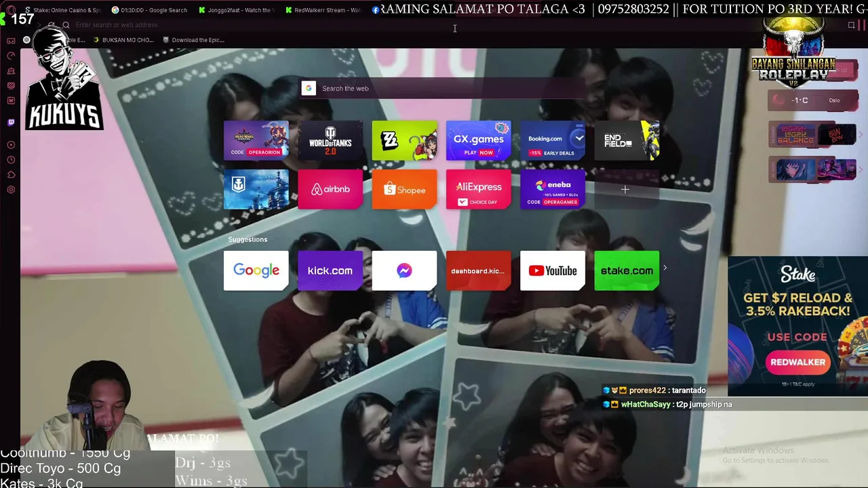Switch to the Jonggo2fast tab
The image size is (868, 488).
237,10
